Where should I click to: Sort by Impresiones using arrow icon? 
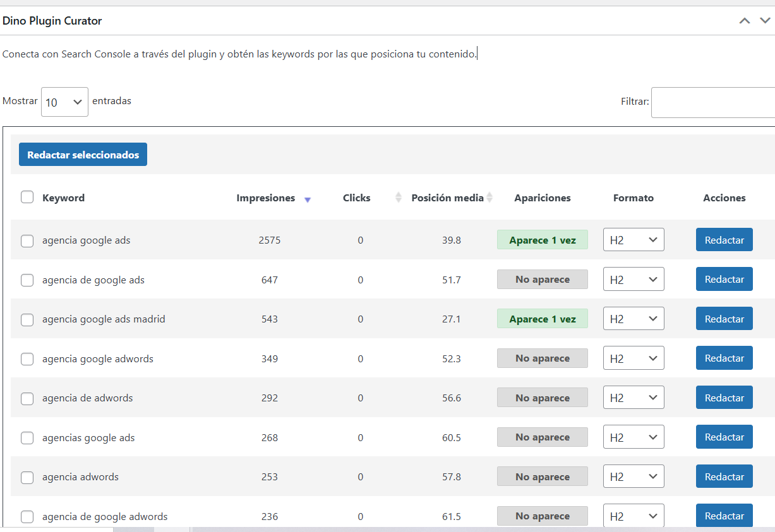point(308,199)
